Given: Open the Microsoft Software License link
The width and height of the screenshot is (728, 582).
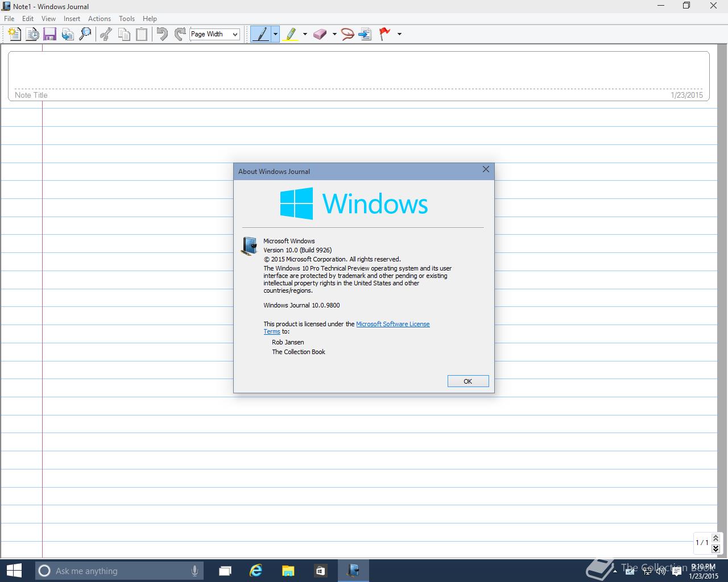Looking at the screenshot, I should tap(393, 324).
